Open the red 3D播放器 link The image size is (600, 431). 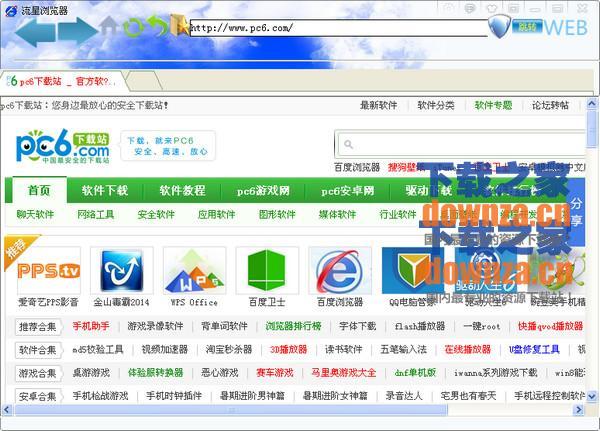pyautogui.click(x=289, y=349)
